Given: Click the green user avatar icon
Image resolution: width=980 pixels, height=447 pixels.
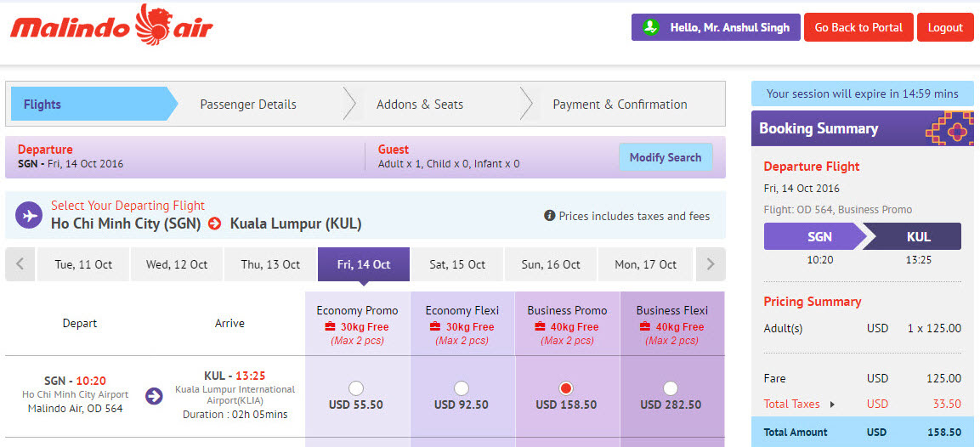Looking at the screenshot, I should [651, 27].
